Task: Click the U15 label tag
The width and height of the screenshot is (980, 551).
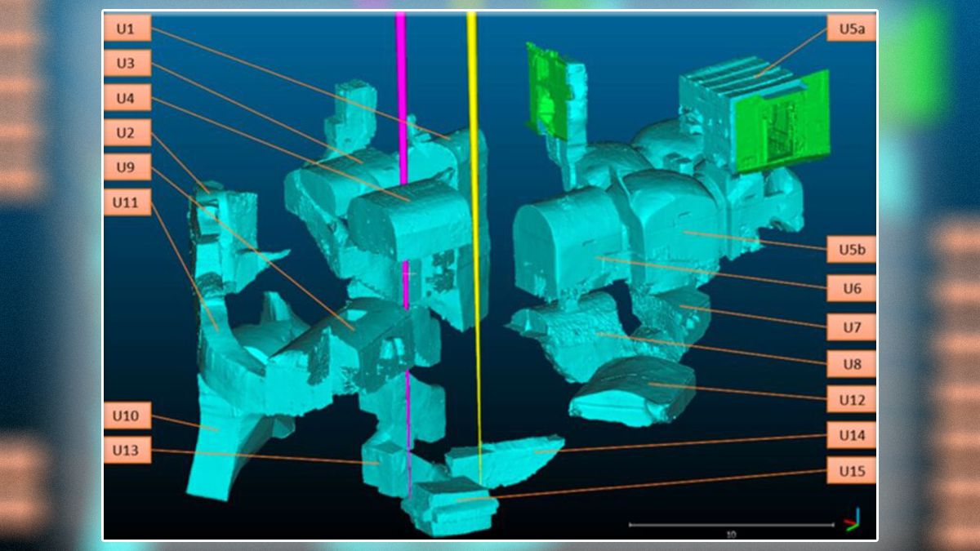Action: pyautogui.click(x=851, y=470)
